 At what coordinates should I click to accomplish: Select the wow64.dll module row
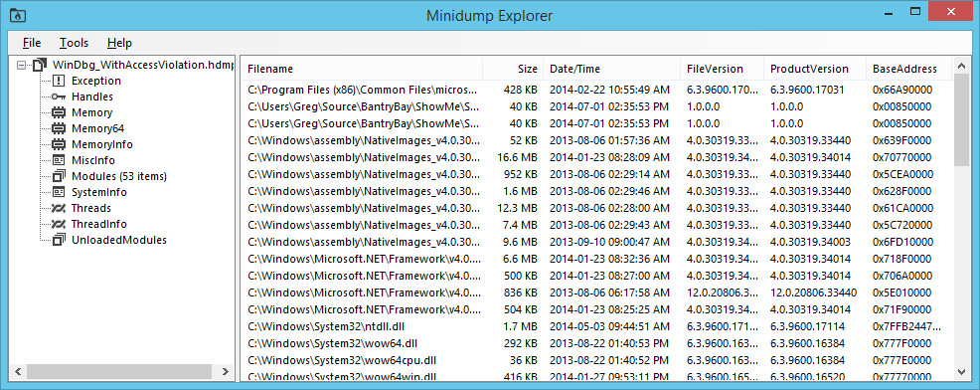point(597,343)
